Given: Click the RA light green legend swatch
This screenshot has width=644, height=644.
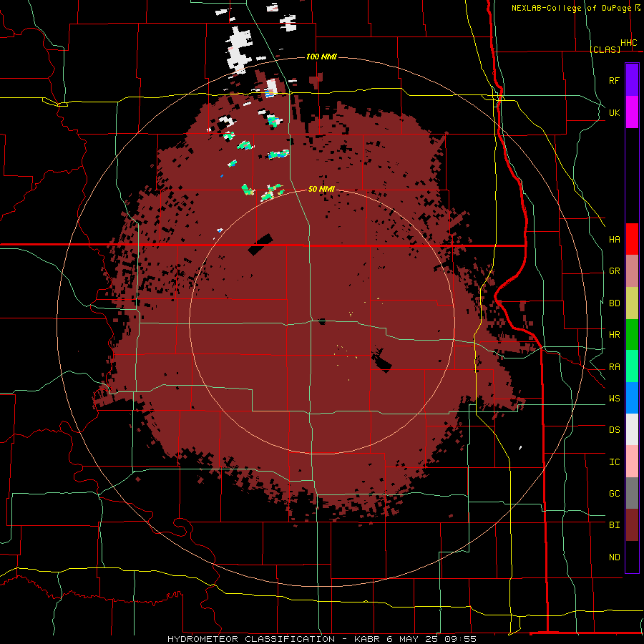Looking at the screenshot, I should (632, 366).
